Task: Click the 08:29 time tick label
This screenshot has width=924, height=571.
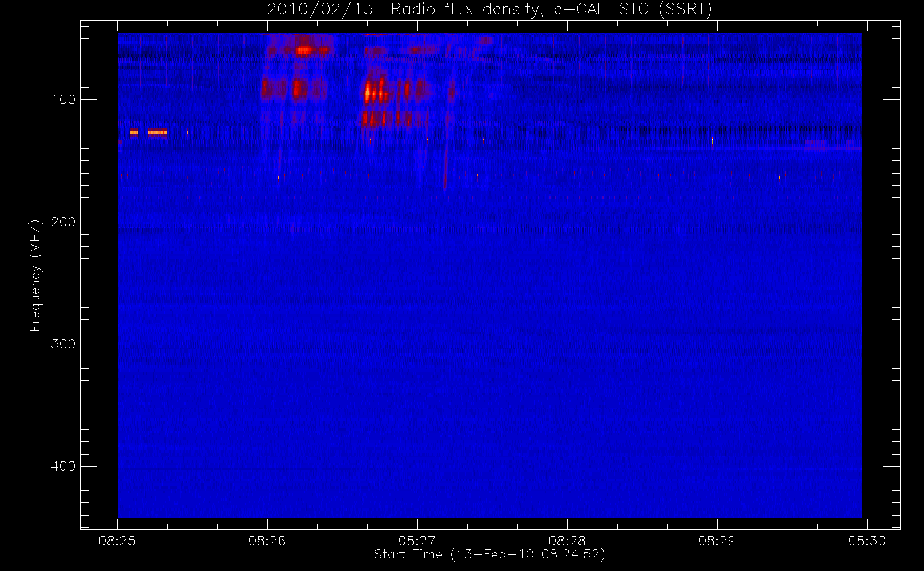Action: click(x=717, y=541)
